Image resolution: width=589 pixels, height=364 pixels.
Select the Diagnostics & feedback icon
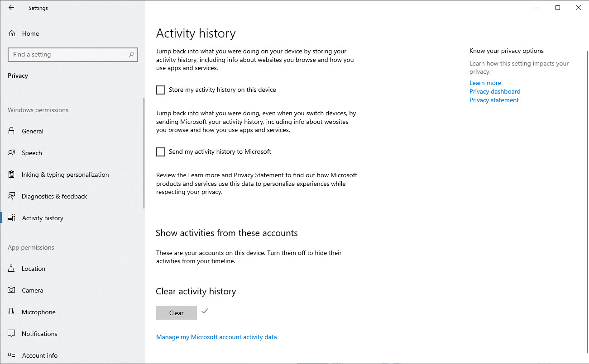(12, 196)
